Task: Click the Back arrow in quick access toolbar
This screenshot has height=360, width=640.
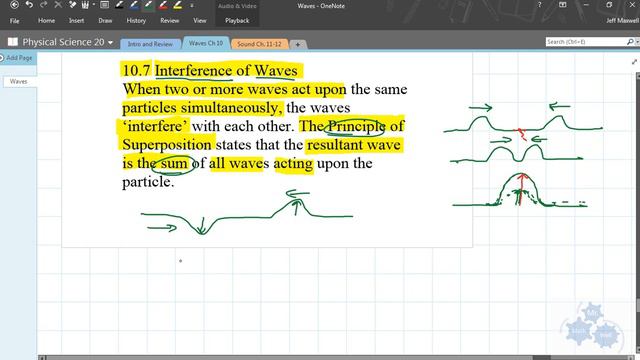Action: [x=14, y=5]
